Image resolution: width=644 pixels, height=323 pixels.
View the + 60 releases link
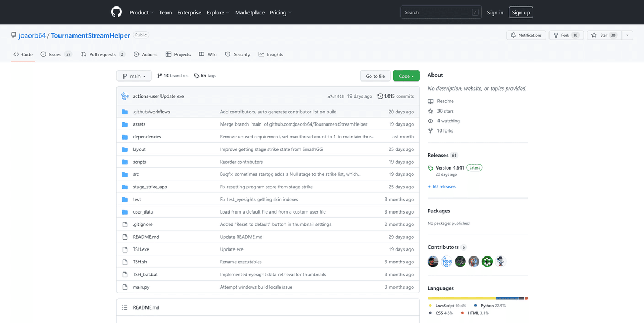point(442,187)
